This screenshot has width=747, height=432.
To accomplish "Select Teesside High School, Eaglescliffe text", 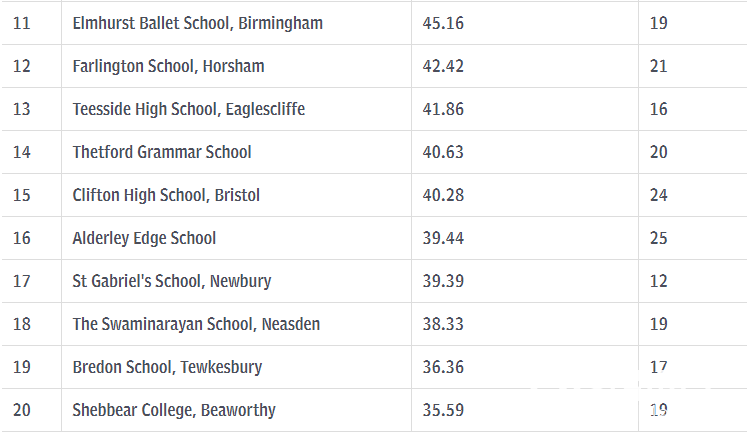I will 189,109.
